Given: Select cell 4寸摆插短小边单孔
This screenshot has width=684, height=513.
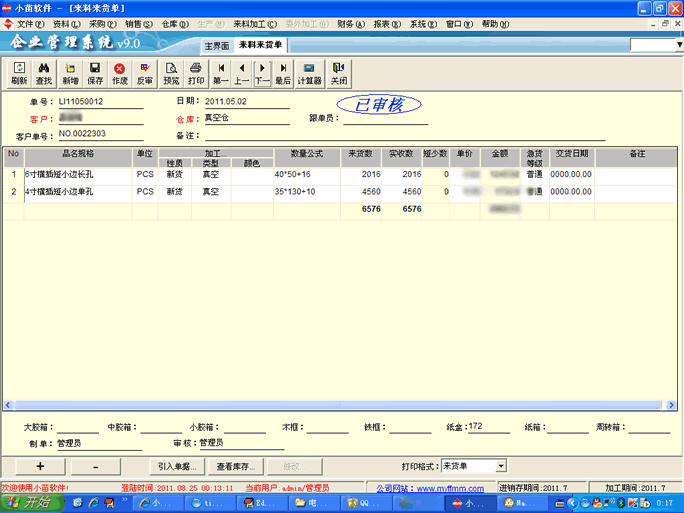Looking at the screenshot, I should point(78,192).
